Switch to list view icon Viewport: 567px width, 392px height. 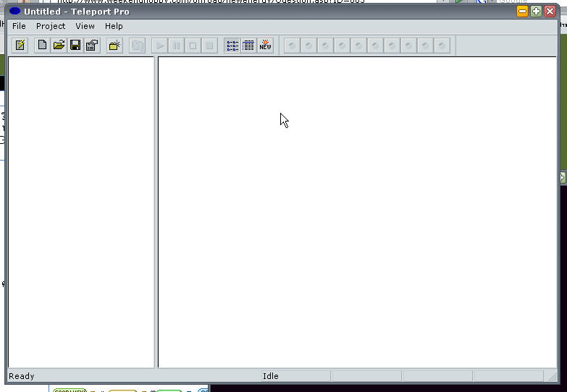[232, 46]
